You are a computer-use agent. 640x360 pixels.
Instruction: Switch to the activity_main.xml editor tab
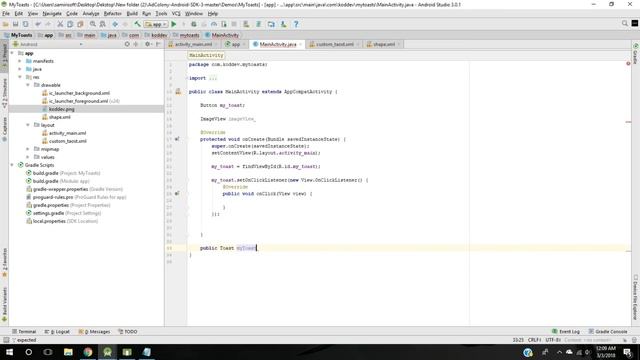pyautogui.click(x=193, y=44)
